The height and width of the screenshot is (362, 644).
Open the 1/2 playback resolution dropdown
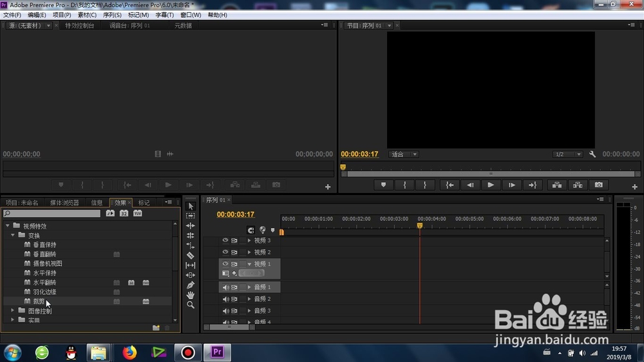click(567, 154)
